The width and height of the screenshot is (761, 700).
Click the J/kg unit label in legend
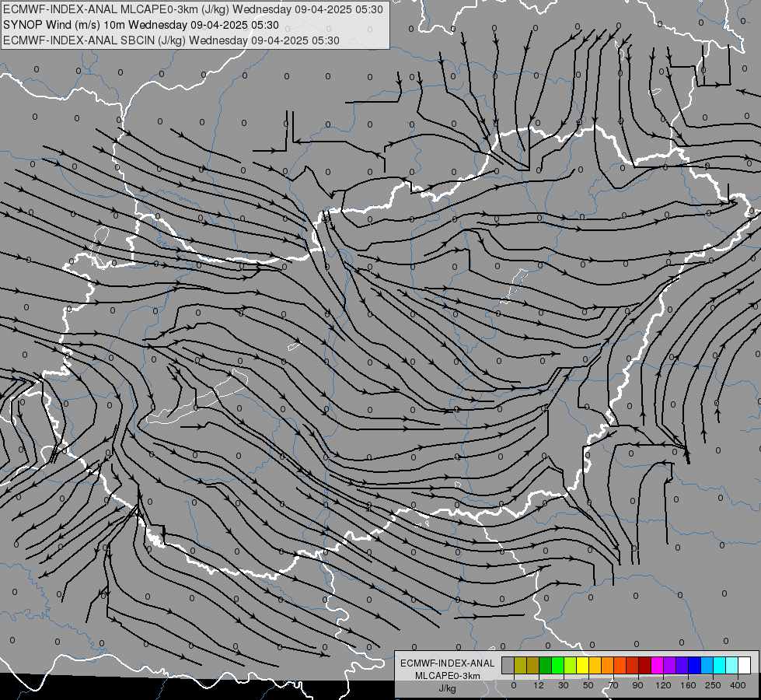447,688
